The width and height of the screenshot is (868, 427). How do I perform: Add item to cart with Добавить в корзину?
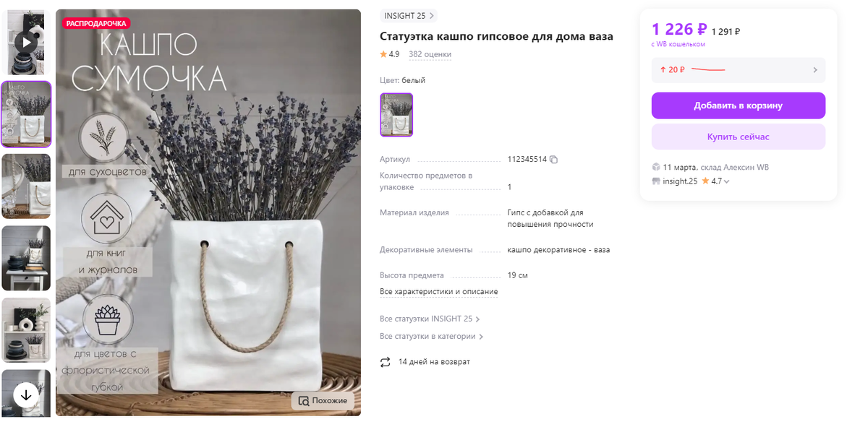pos(738,105)
